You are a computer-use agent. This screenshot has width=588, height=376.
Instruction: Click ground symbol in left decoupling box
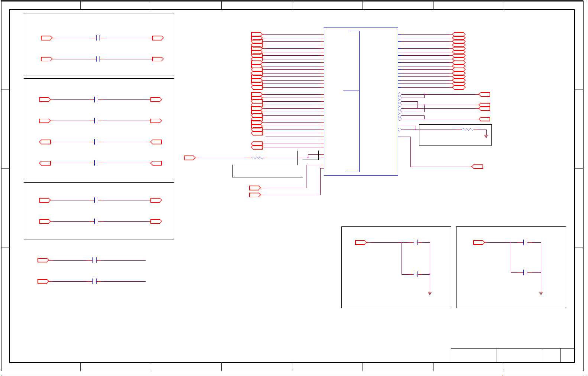click(430, 293)
